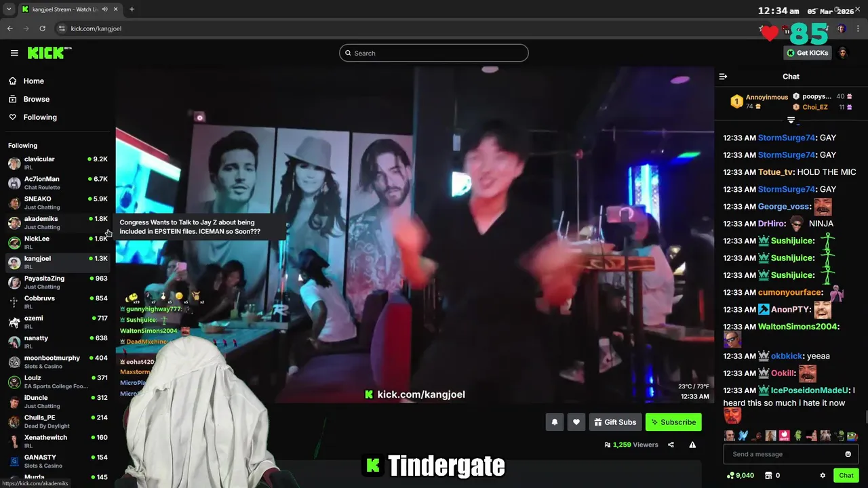The width and height of the screenshot is (868, 488).
Task: Open Ac7ionMan channel in Following list
Action: point(58,183)
